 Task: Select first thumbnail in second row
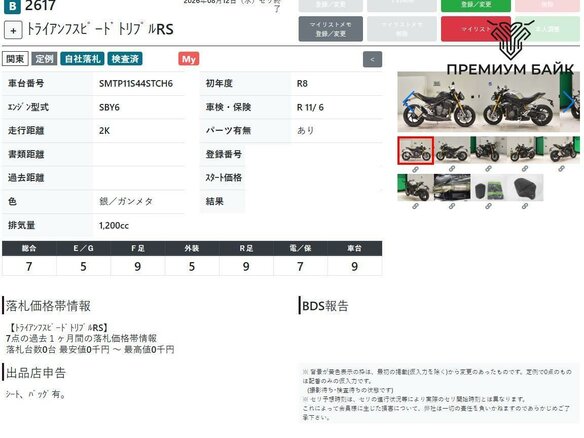click(x=415, y=187)
